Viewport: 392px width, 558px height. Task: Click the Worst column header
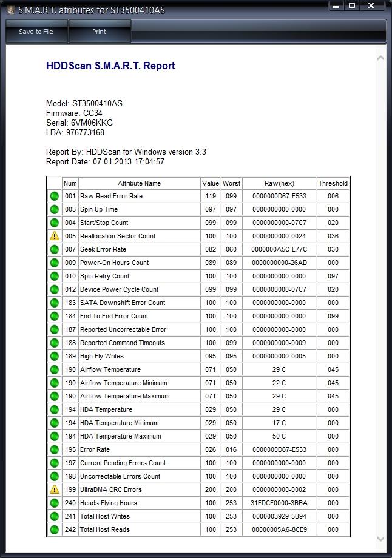231,183
